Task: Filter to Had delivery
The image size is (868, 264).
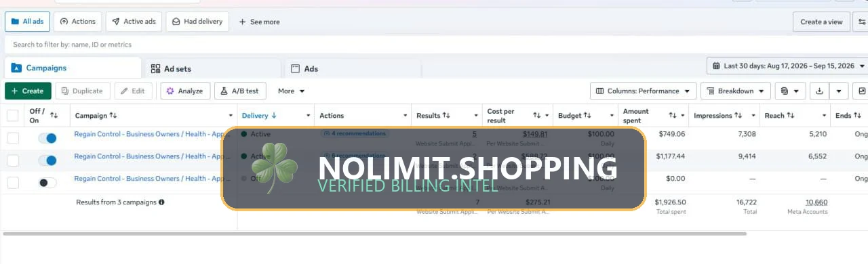Action: coord(197,22)
